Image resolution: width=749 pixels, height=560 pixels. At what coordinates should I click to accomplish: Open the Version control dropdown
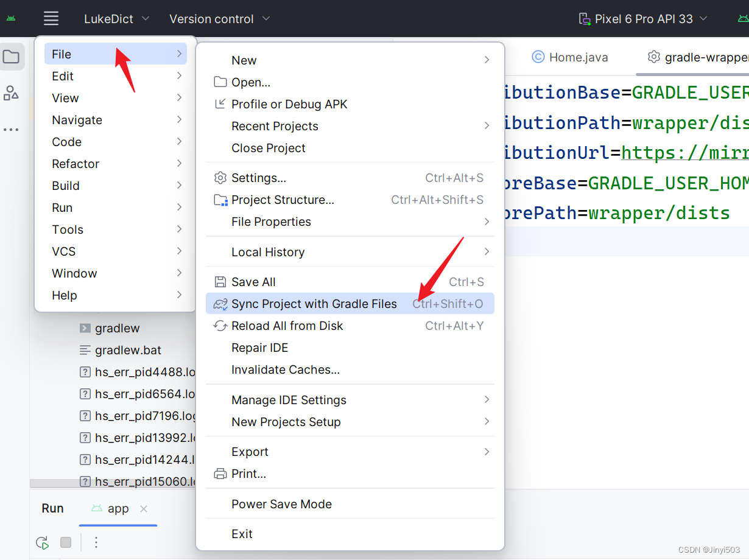(x=219, y=18)
